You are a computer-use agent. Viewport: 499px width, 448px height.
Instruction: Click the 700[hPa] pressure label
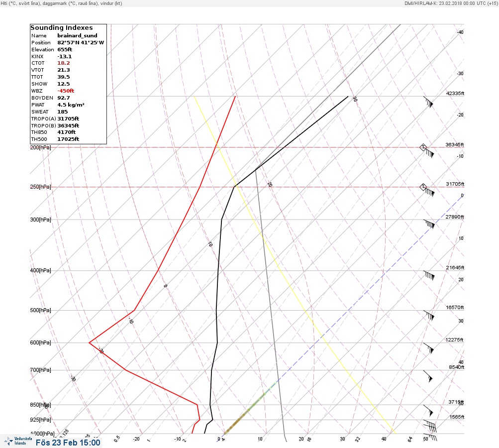coord(40,370)
